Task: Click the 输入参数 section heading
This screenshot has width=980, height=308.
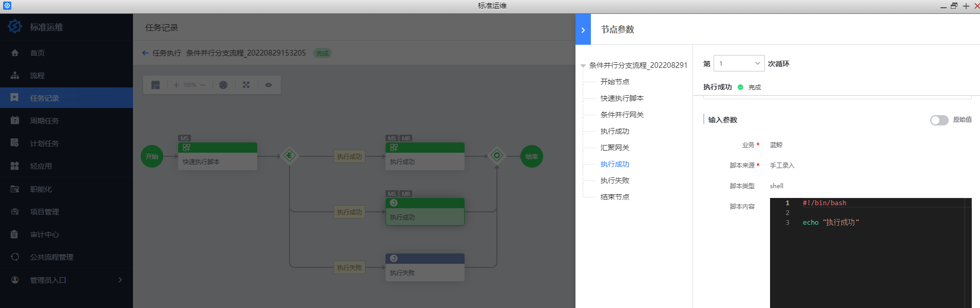Action: (x=723, y=120)
